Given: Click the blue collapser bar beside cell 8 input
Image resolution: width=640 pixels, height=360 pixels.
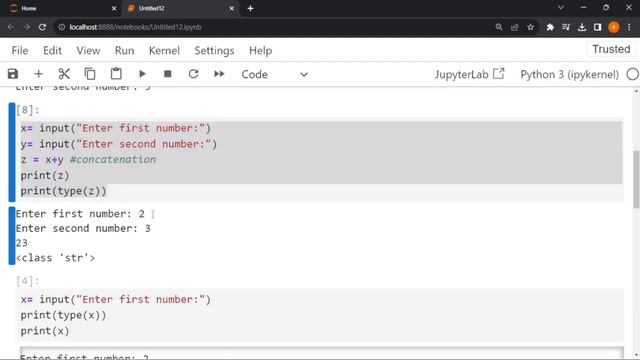Looking at the screenshot, I should click(x=12, y=152).
